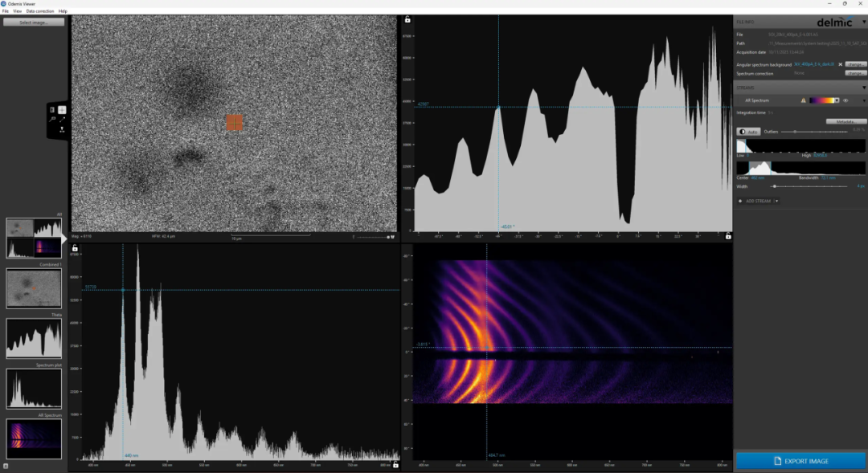Click the plus icon beside Add Stream
Image resolution: width=868 pixels, height=473 pixels.
[740, 201]
